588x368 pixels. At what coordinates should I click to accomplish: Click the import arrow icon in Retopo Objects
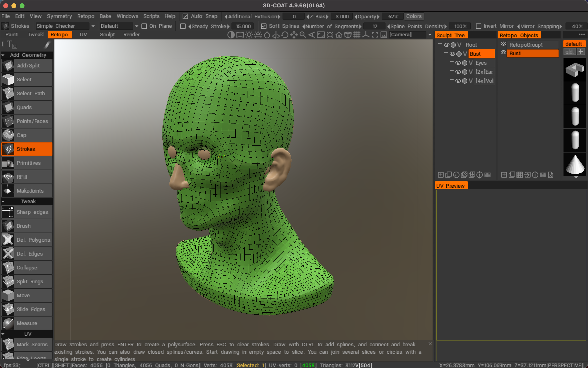pos(527,175)
